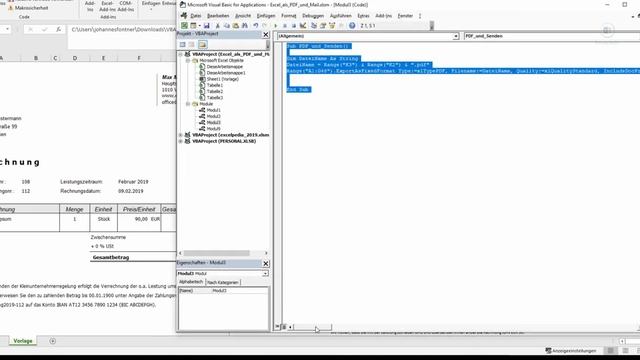Open the Ansicht menu

243,16
